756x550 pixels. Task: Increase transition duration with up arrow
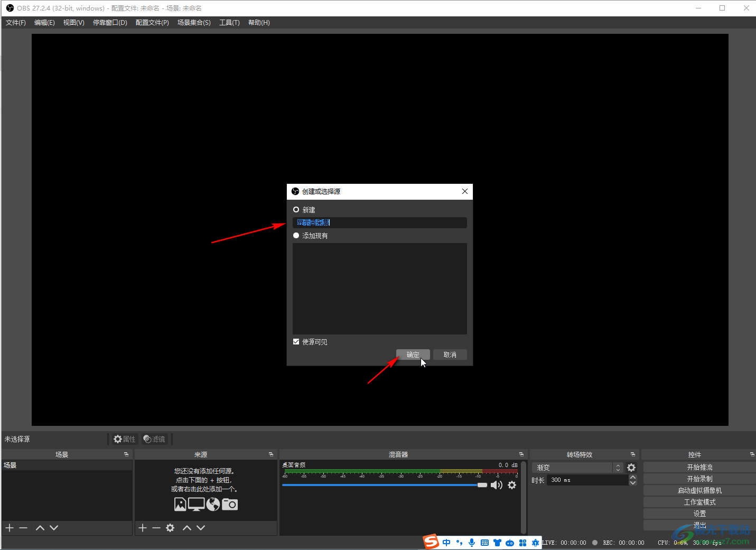tap(633, 477)
